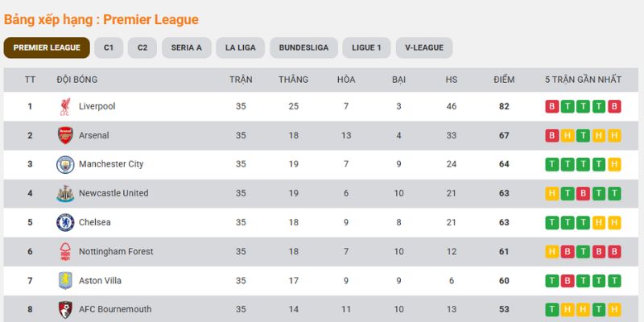Click the Chelsea club crest

65,223
